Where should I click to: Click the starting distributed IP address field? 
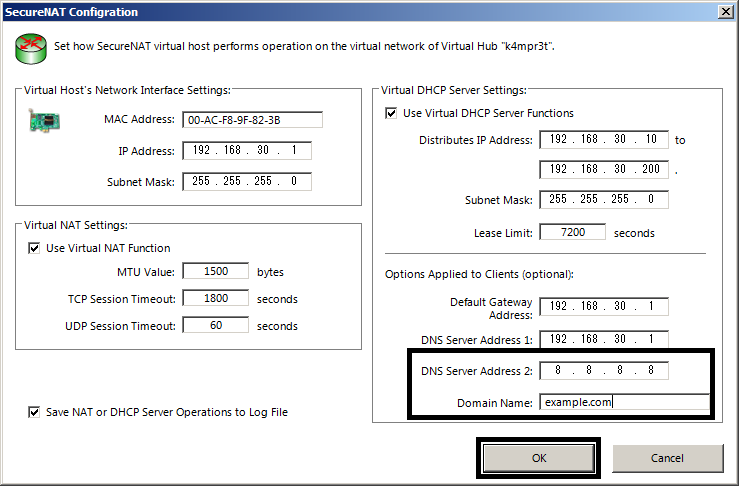(x=604, y=140)
